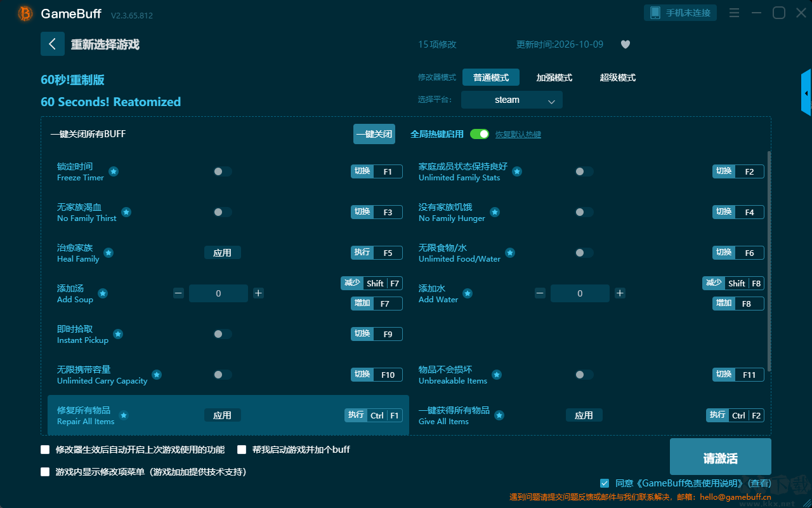Switch to 加强模式 mode

point(554,77)
